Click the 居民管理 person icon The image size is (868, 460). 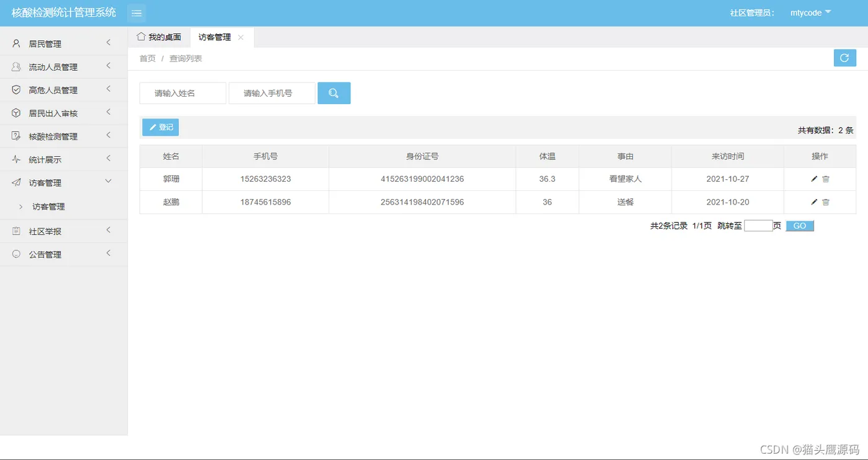[x=16, y=43]
